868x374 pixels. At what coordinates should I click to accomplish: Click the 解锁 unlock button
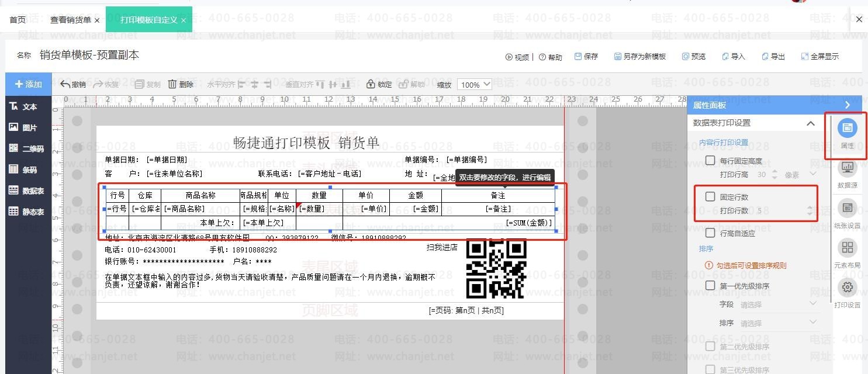point(411,84)
